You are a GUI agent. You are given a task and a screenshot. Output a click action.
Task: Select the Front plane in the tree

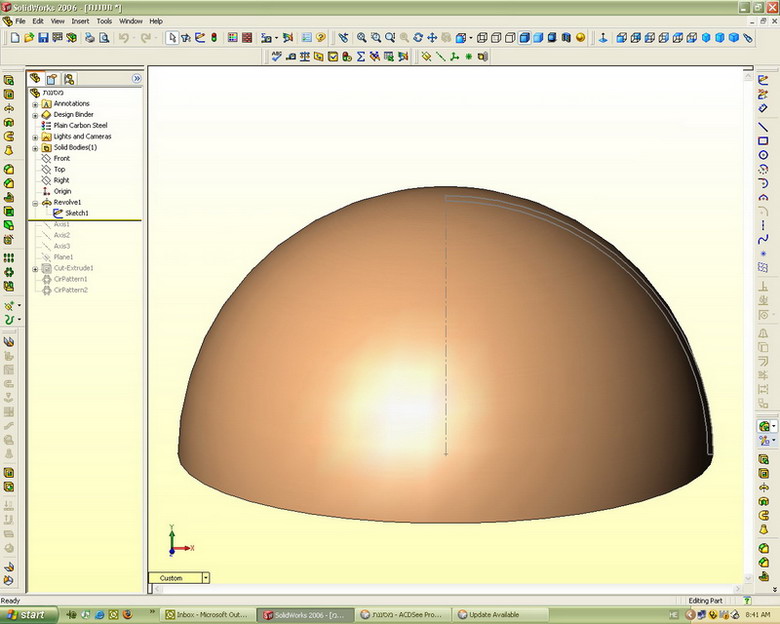coord(61,158)
